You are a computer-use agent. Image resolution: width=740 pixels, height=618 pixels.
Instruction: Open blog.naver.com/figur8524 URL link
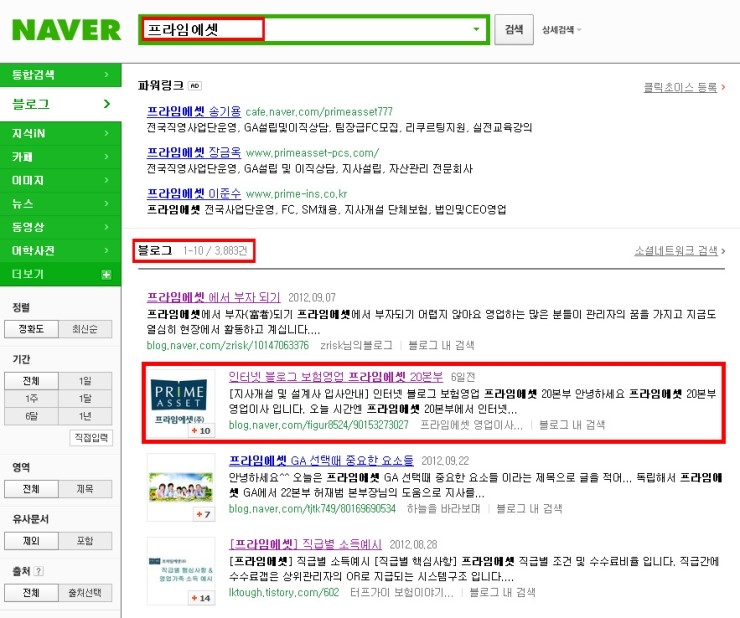point(319,425)
